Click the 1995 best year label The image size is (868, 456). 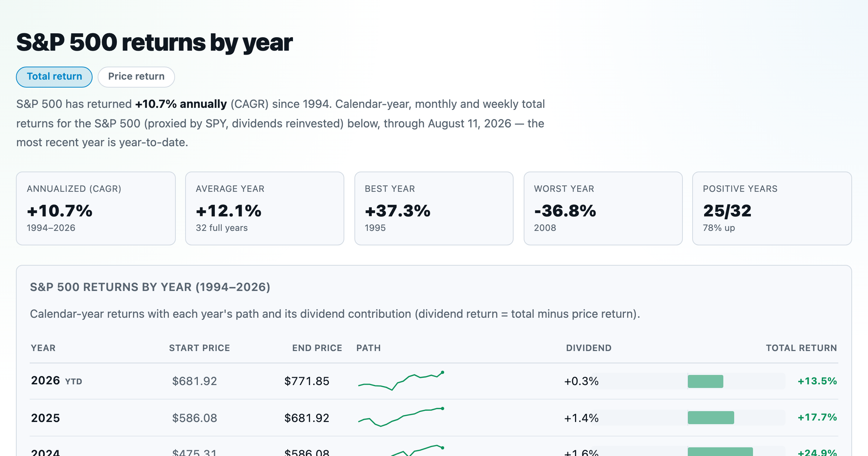coord(375,228)
